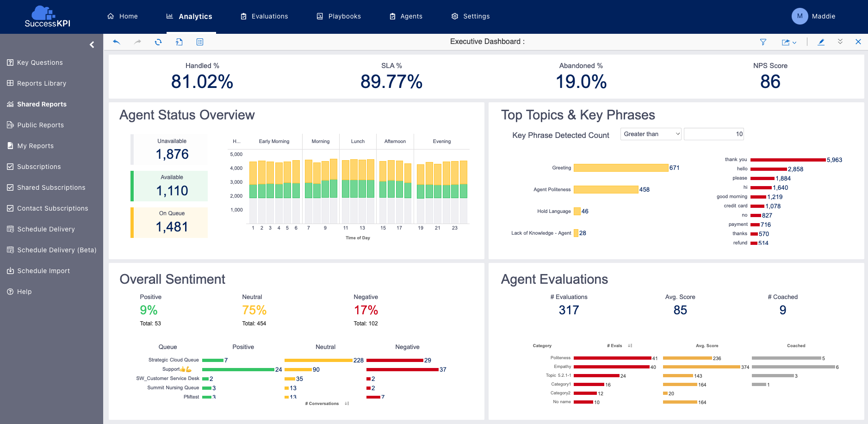The width and height of the screenshot is (868, 424).
Task: Open Reports Library in the sidebar
Action: tap(42, 83)
